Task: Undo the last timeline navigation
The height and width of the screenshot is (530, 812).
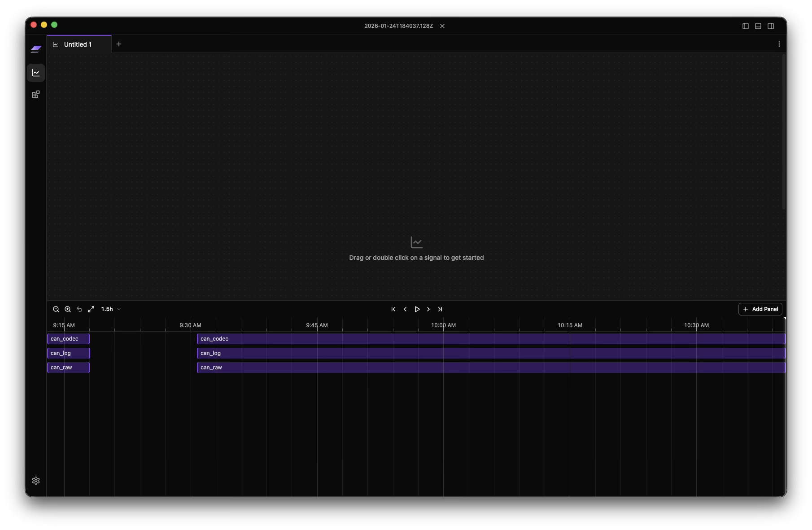Action: 79,309
